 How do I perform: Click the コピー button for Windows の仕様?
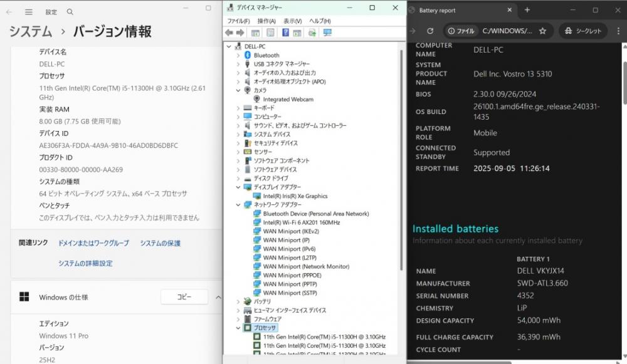click(x=184, y=297)
